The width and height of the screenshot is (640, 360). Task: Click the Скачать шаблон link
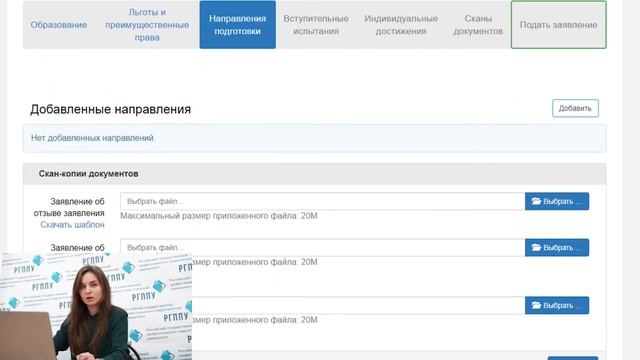[72, 224]
